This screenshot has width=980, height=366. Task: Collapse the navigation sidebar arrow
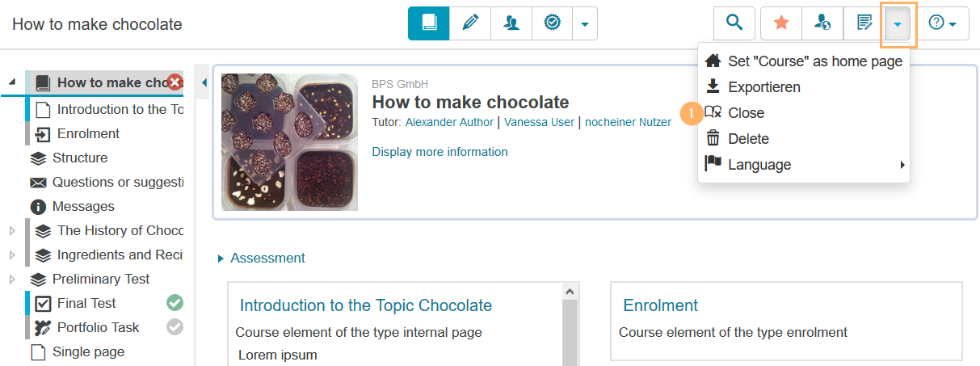coord(204,82)
